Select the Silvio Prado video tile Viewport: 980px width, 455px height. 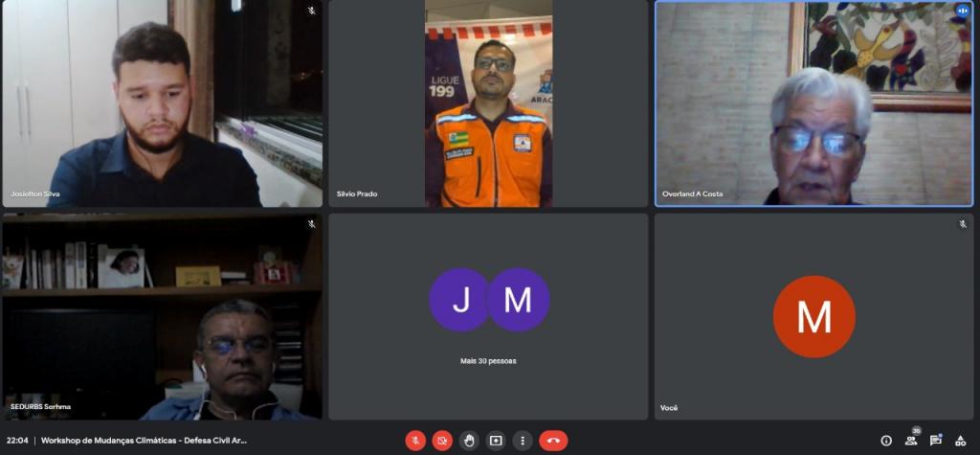(488, 103)
